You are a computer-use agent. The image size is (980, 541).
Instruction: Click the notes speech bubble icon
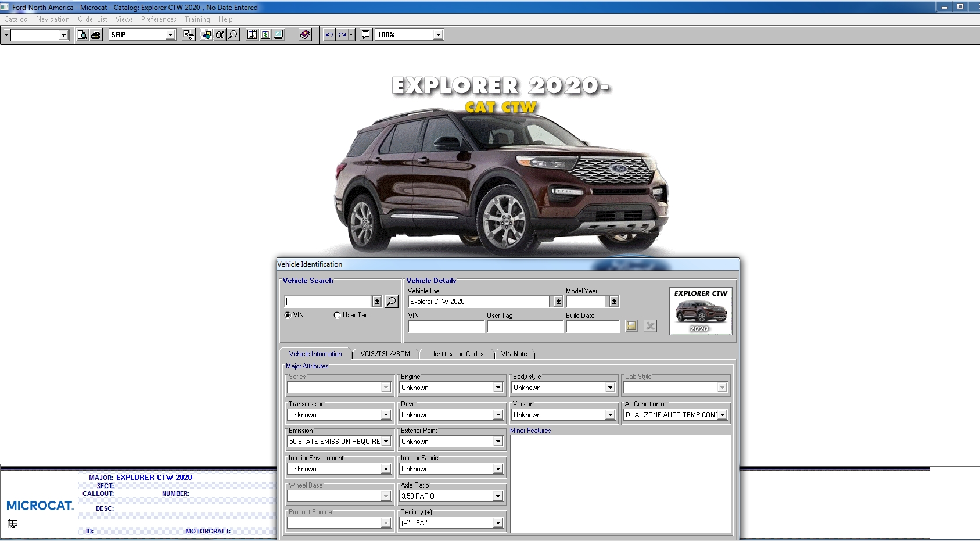[365, 35]
